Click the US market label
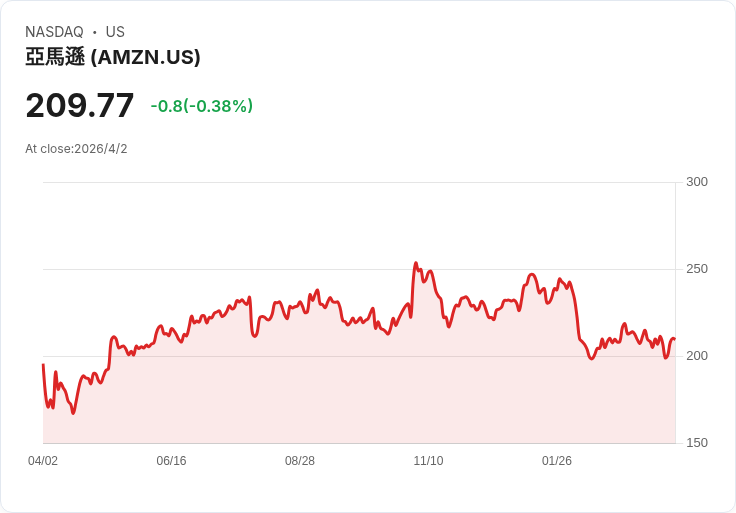Viewport: 736px width, 513px height. click(115, 32)
